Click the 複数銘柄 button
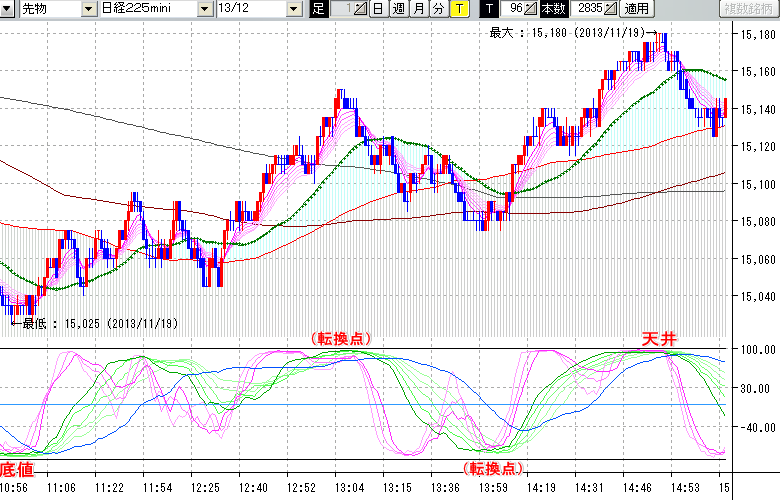780x500 pixels. point(748,9)
